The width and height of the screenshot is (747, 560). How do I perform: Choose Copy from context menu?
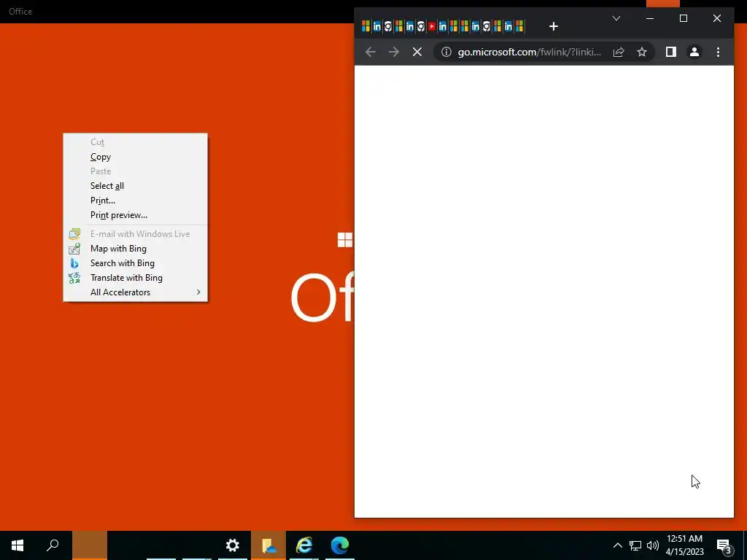pyautogui.click(x=135, y=157)
